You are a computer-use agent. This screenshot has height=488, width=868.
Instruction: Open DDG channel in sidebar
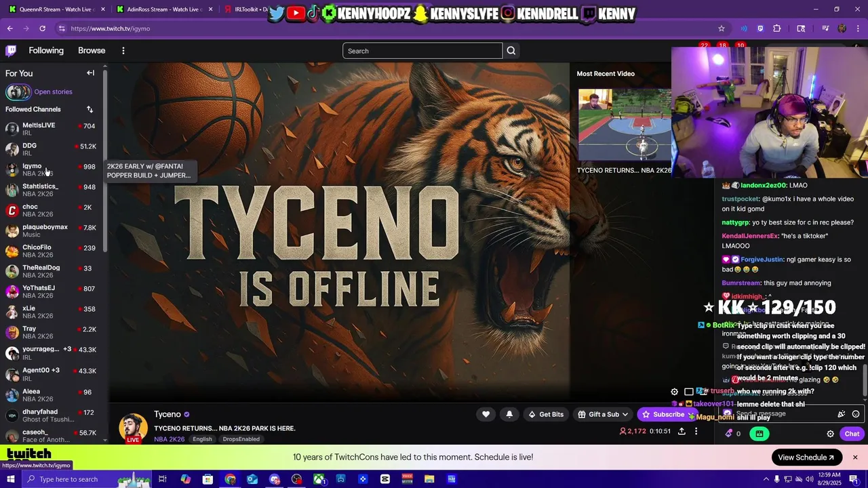(x=51, y=149)
